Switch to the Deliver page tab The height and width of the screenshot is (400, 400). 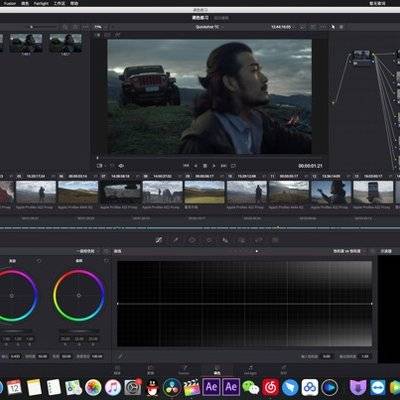click(284, 370)
